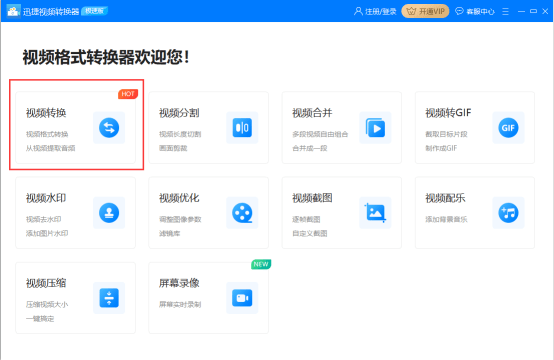
Task: Open 注册/登录 login link
Action: tap(381, 11)
